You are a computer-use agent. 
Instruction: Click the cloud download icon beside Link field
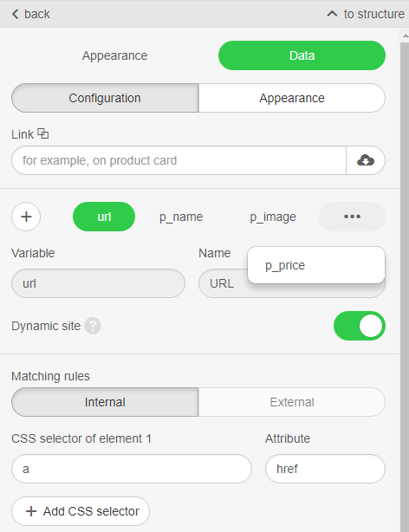pyautogui.click(x=366, y=160)
